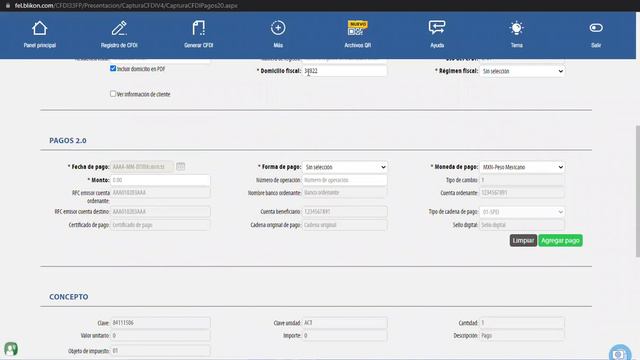This screenshot has width=640, height=360.
Task: Click the Limpiar button
Action: (523, 240)
